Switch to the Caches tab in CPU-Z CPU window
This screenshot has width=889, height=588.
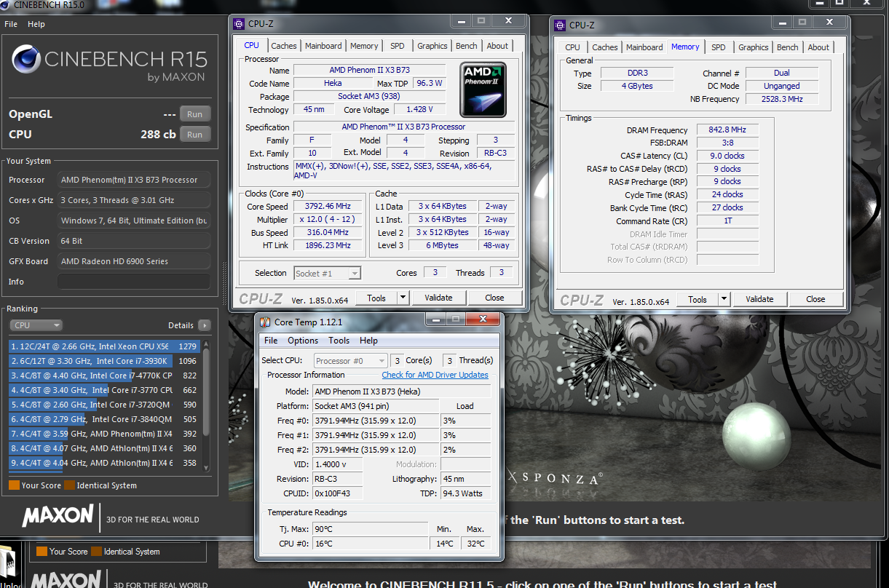pos(284,46)
